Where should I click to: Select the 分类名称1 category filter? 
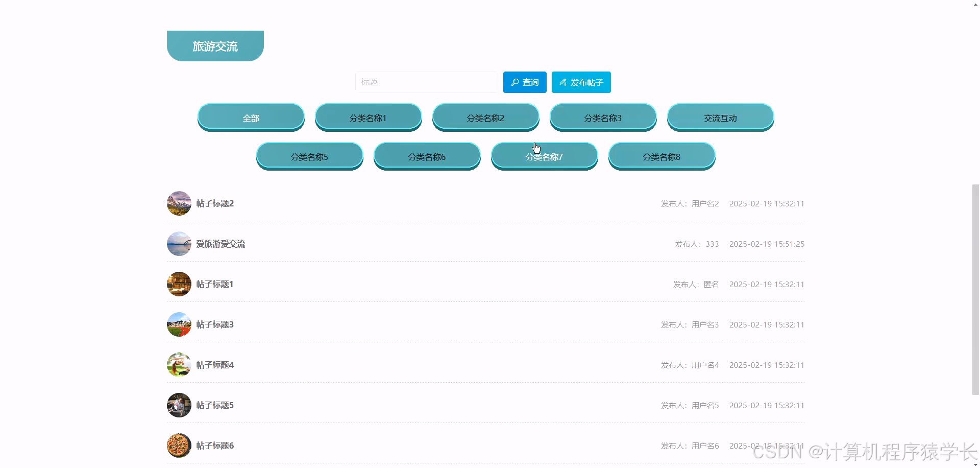coord(369,118)
